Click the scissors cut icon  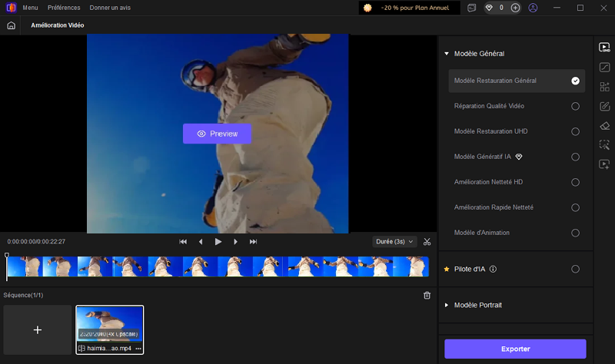click(x=427, y=241)
